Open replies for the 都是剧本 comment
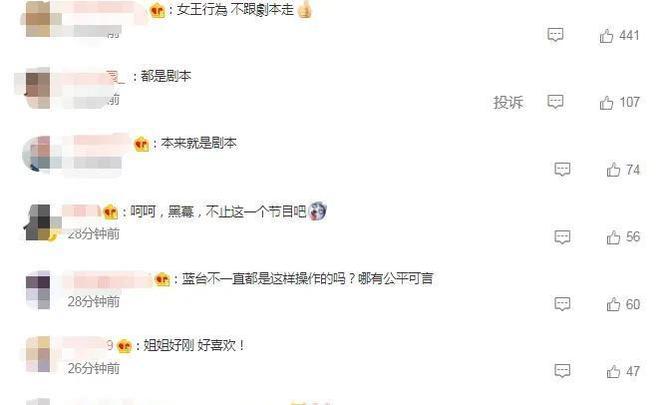Image resolution: width=660 pixels, height=405 pixels. point(555,102)
